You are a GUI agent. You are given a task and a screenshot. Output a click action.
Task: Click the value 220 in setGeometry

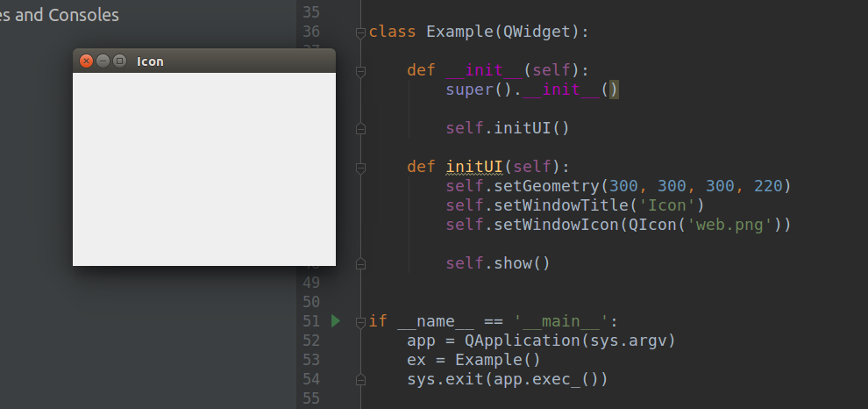tap(768, 186)
